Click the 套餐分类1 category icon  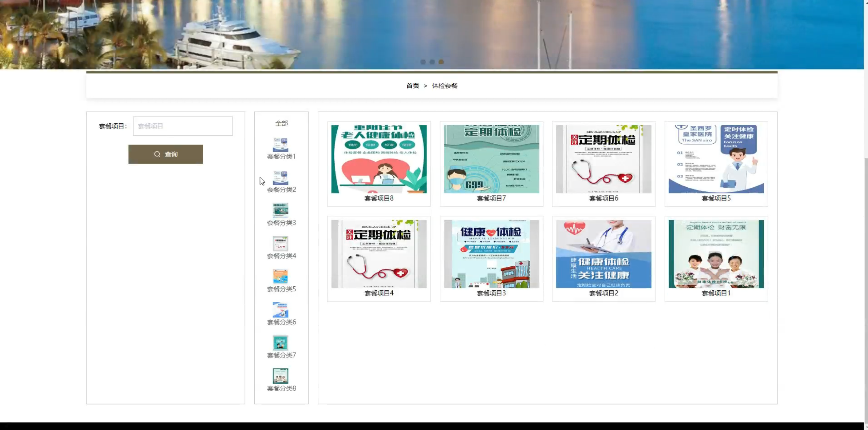(x=280, y=145)
